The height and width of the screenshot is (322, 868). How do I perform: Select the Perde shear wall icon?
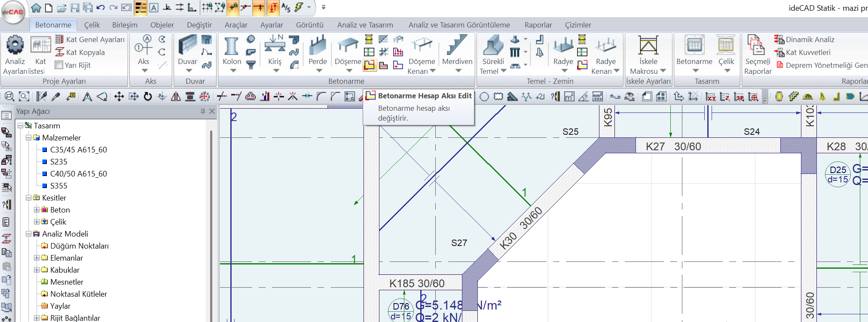click(x=318, y=45)
